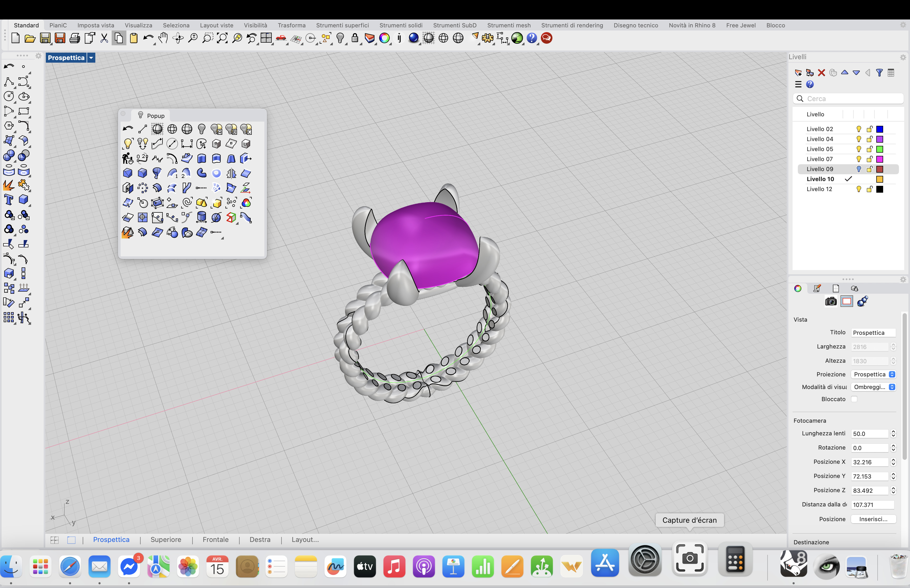Toggle Livello 09 visibility light bulb
The height and width of the screenshot is (588, 910).
coord(859,169)
